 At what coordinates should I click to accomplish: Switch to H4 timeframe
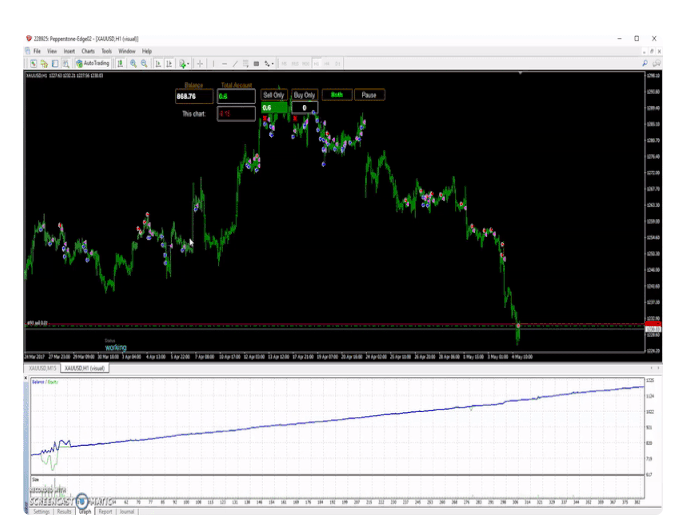327,64
